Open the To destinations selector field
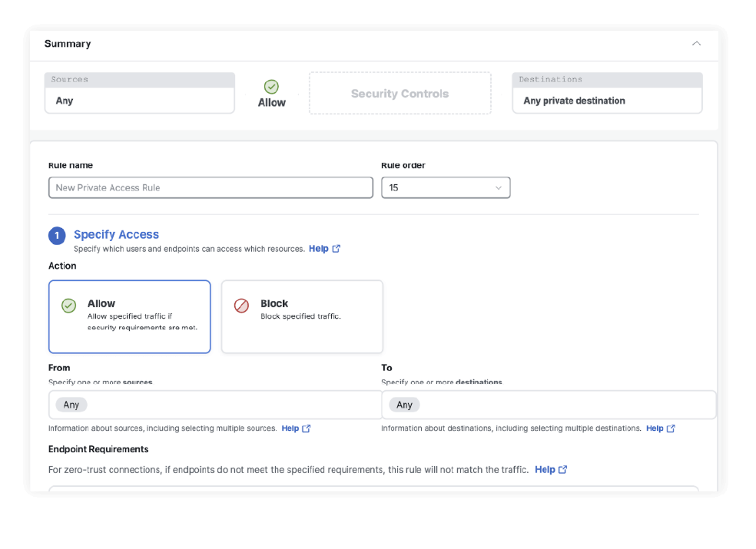The height and width of the screenshot is (549, 756). tap(549, 405)
